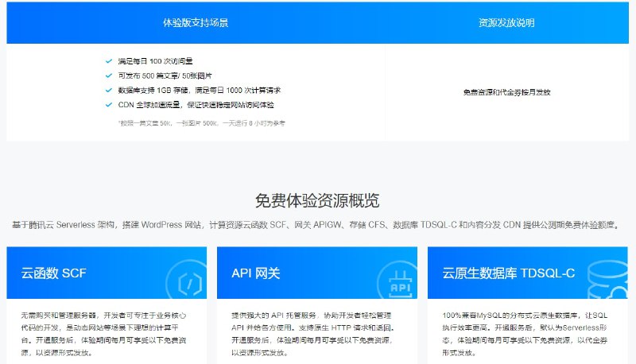This screenshot has width=636, height=364.
Task: Click the footnote 按照一篇文章 50K
Action: [202, 123]
